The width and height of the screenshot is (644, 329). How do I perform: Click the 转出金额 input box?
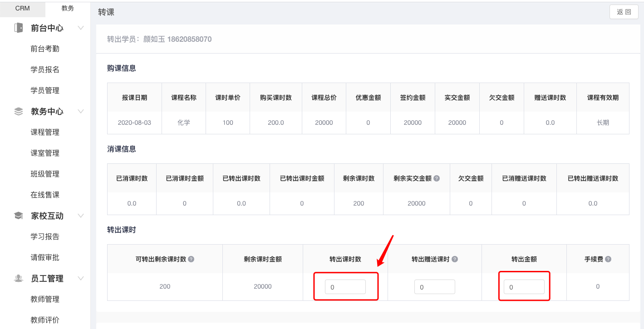tap(524, 287)
